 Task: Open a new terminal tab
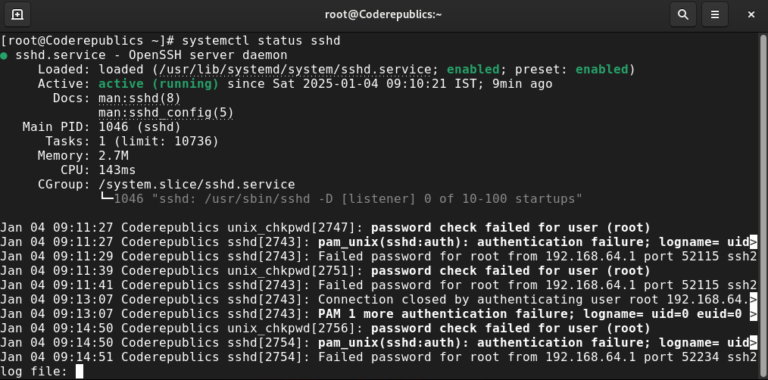click(x=17, y=15)
